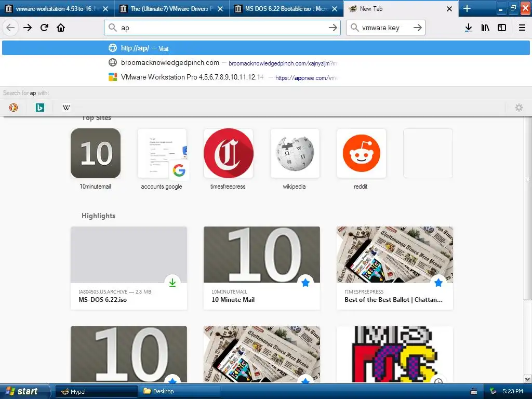Open the pixel-art MS-DOS logo highlight card
The height and width of the screenshot is (399, 532).
click(395, 354)
